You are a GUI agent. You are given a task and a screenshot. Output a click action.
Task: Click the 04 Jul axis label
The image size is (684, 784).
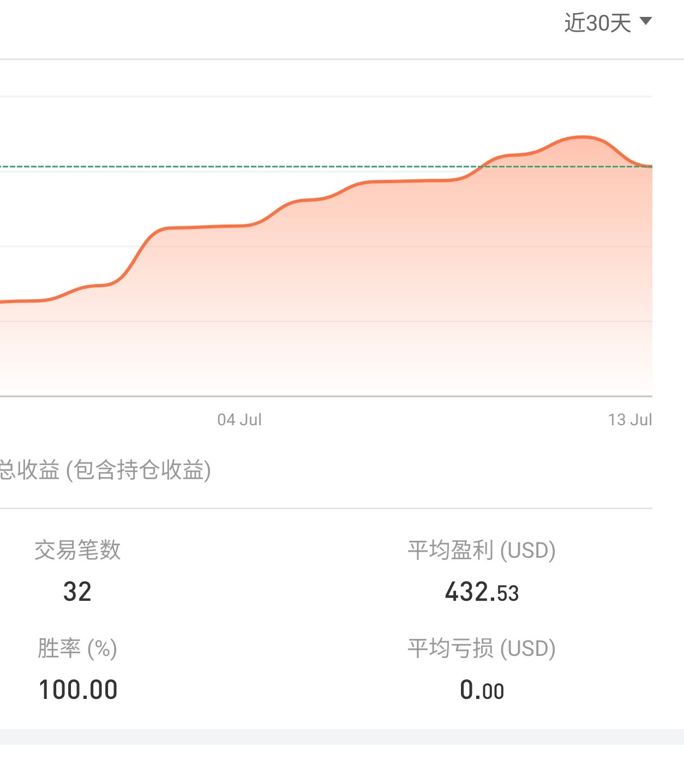coord(239,420)
